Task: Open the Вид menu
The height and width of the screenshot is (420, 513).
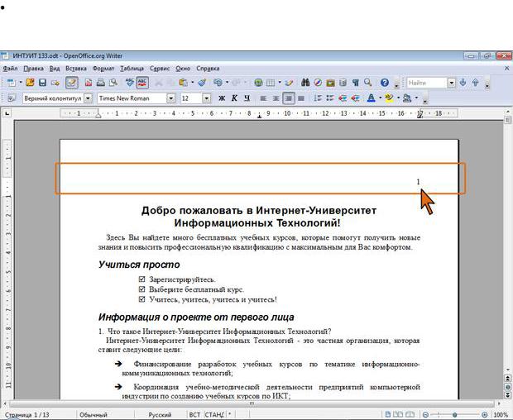Action: (55, 69)
